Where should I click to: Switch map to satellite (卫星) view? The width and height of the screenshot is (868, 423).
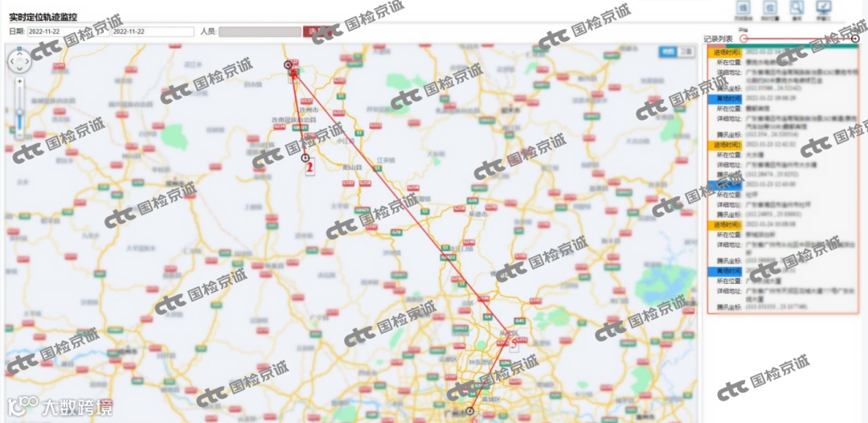click(x=686, y=51)
